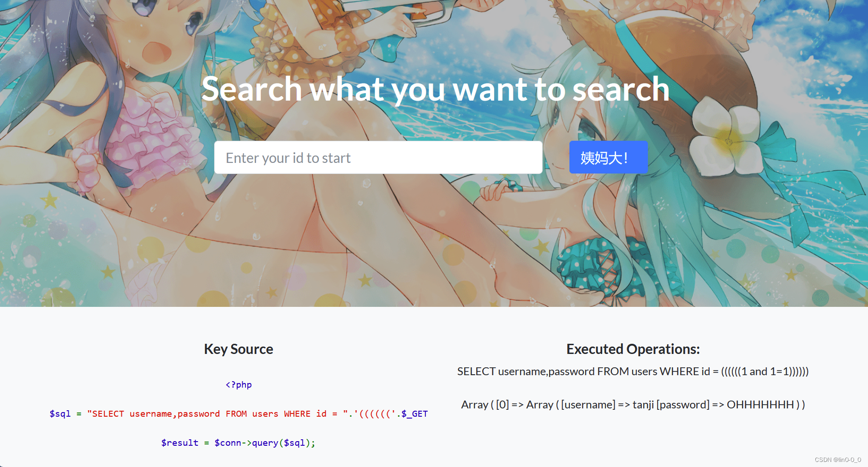Click the "tanji" username value in output
Viewport: 868px width, 467px height.
(643, 405)
